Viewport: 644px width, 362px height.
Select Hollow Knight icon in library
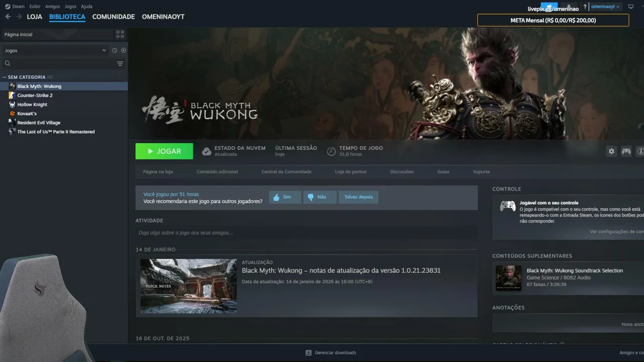pyautogui.click(x=12, y=104)
